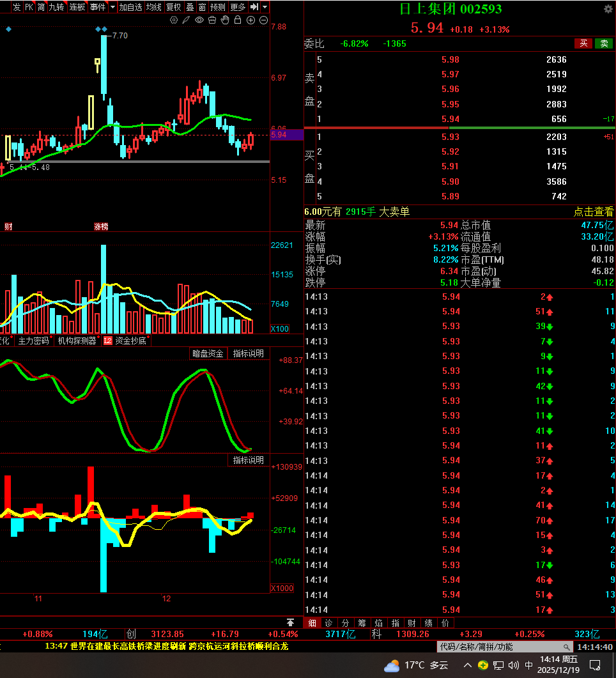616x678 pixels.
Task: Expand dropdown arrow after 事件 button
Action: [x=112, y=7]
